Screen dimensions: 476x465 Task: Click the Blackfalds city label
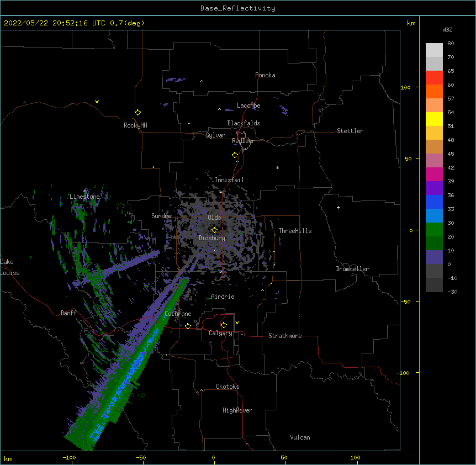[244, 123]
